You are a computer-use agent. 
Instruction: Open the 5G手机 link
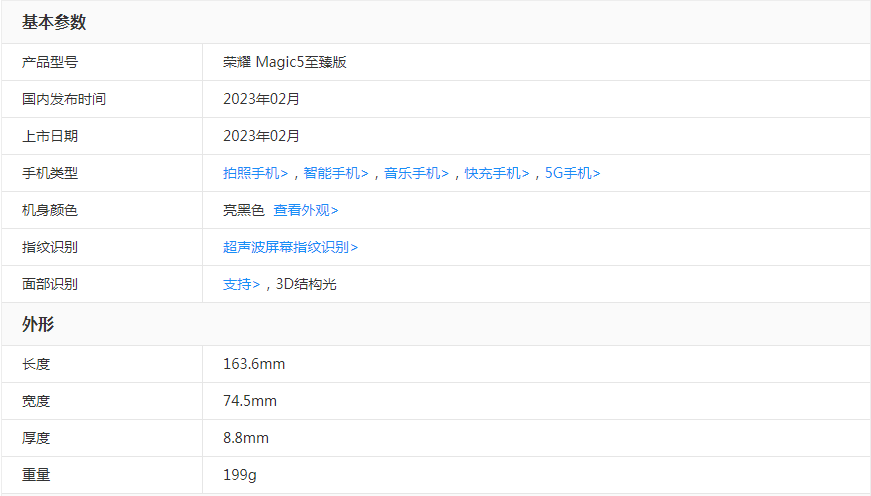573,173
